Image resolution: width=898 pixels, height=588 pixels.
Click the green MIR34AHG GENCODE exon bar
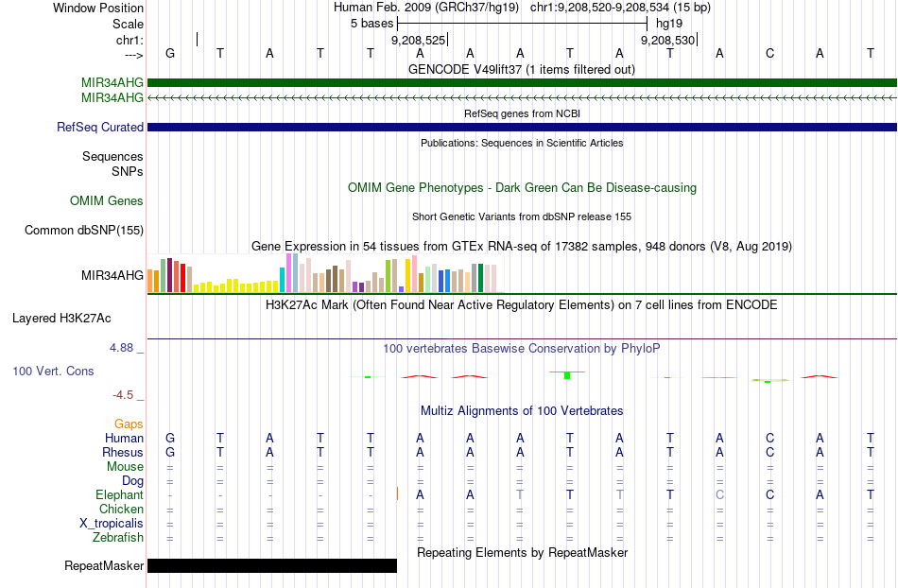(522, 82)
